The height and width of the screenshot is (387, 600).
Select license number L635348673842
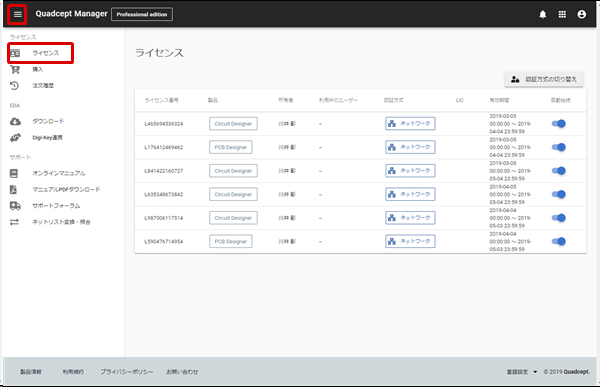point(164,194)
